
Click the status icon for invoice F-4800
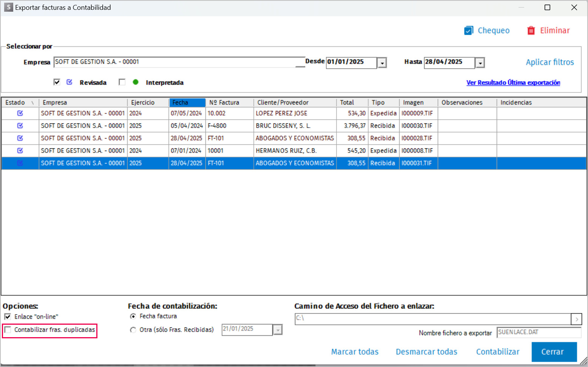coord(20,126)
